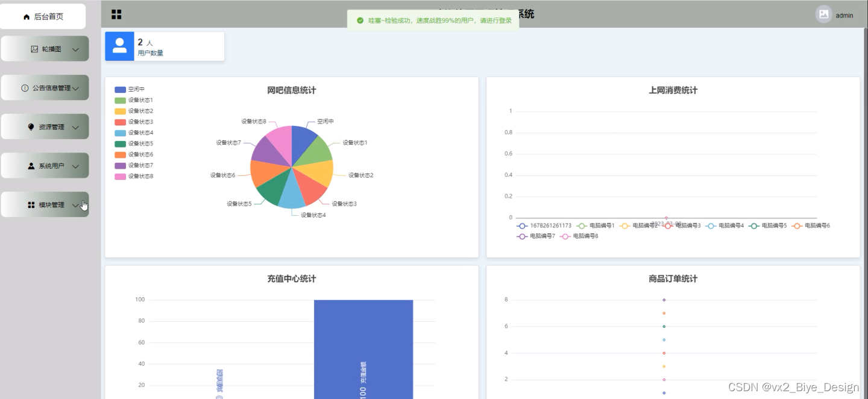Expand the 轮播图 chevron arrow

tap(75, 49)
